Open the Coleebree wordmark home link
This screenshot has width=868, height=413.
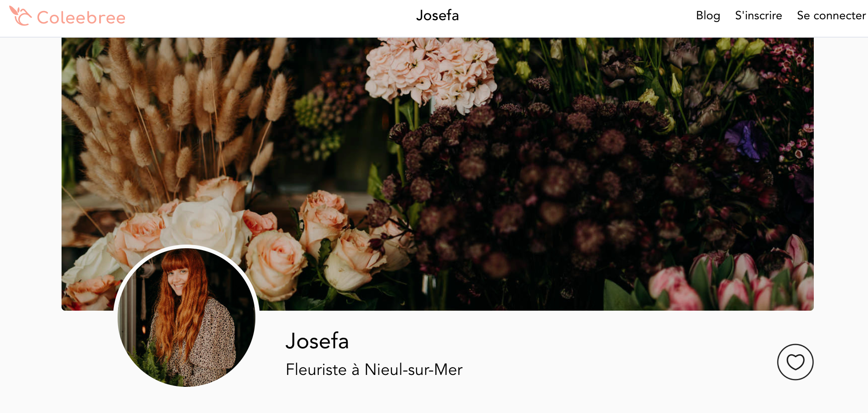click(81, 17)
